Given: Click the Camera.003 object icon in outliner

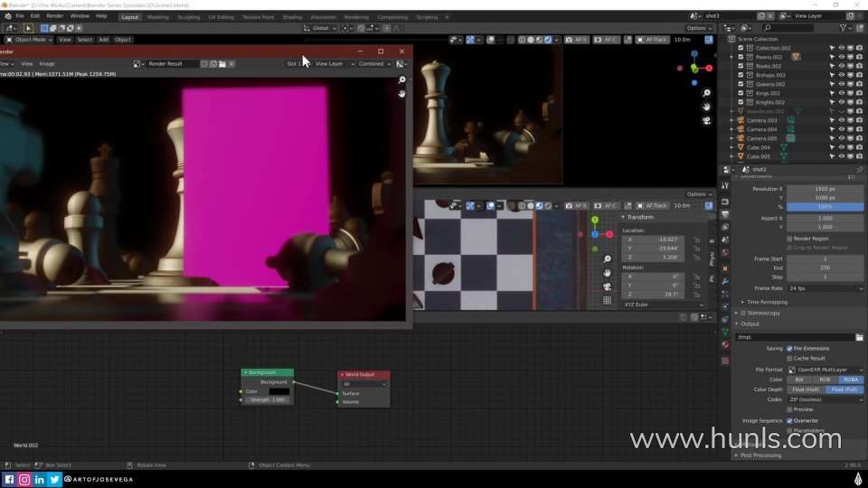Looking at the screenshot, I should point(740,120).
